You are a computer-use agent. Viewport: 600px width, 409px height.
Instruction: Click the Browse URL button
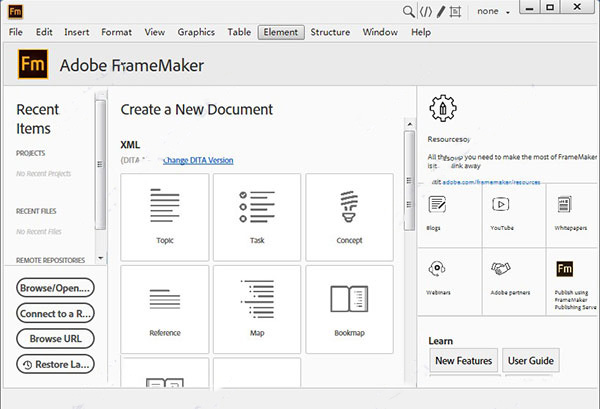click(x=56, y=339)
